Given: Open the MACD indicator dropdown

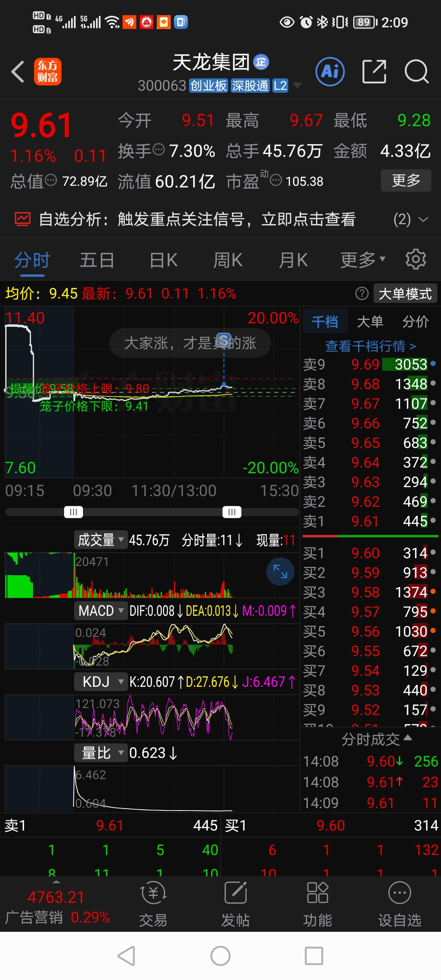Looking at the screenshot, I should [x=101, y=611].
